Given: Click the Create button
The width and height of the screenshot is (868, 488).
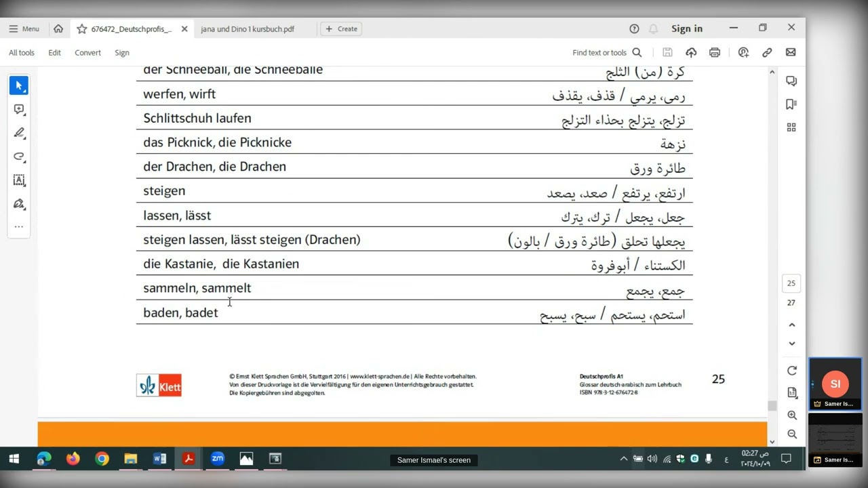Looking at the screenshot, I should 341,29.
